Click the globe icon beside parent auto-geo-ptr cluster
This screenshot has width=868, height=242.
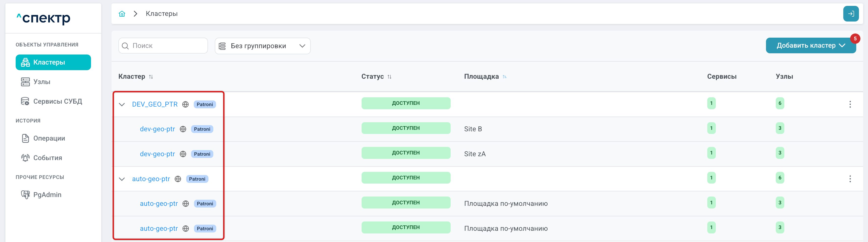coord(178,179)
